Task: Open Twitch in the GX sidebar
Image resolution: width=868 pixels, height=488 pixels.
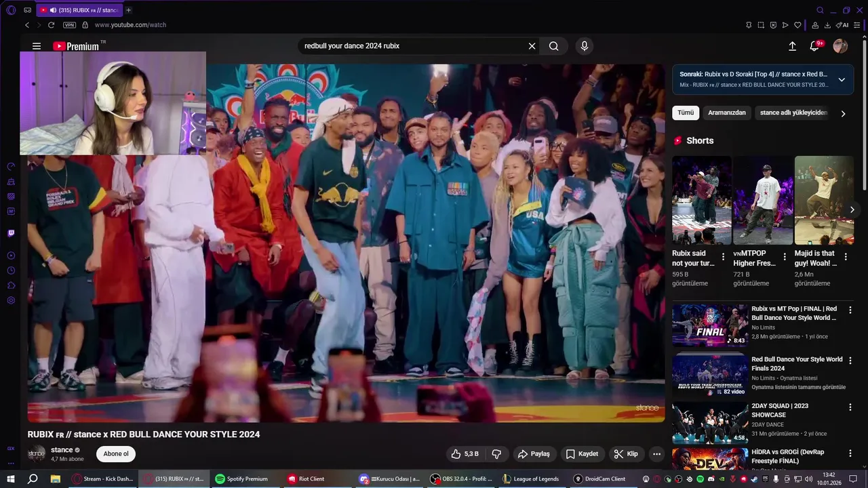Action: (11, 233)
